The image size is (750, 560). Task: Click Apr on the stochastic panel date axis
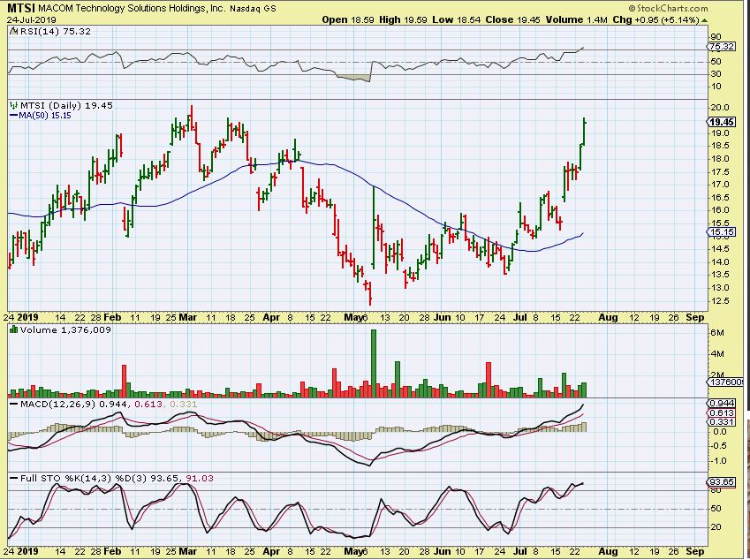pos(271,551)
